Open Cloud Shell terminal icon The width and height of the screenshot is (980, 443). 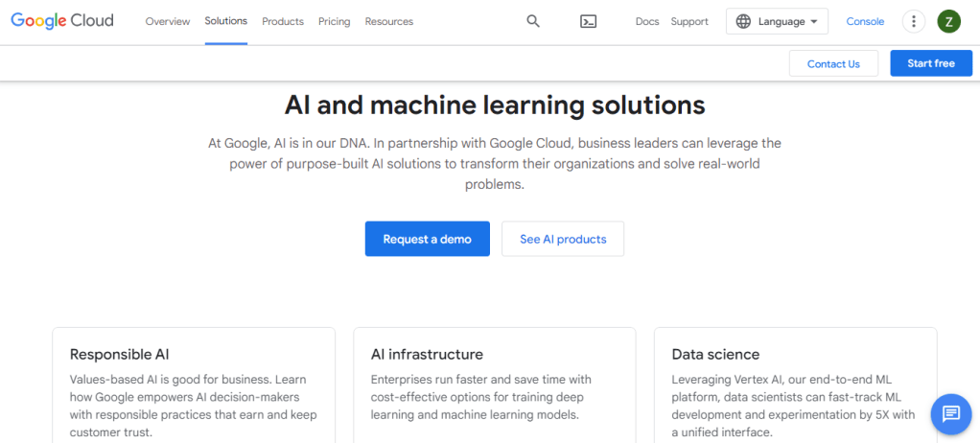[x=589, y=21]
